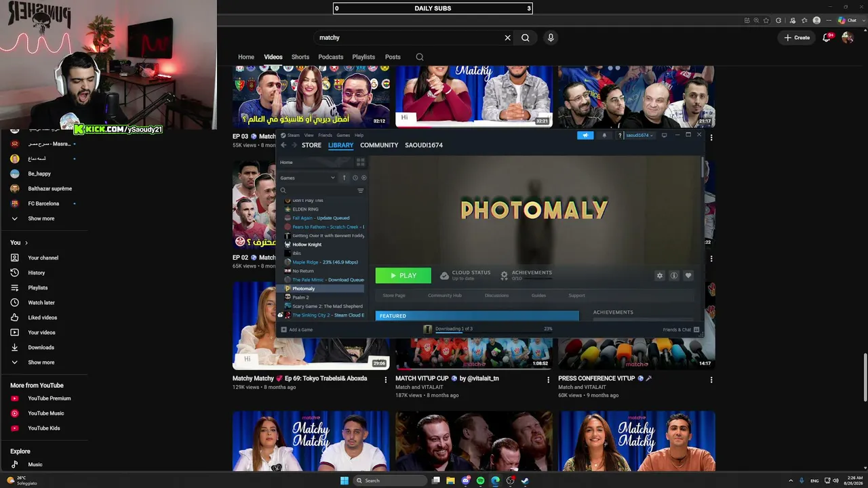Switch to Steam STORE tab
Viewport: 868px width, 488px height.
click(x=311, y=145)
